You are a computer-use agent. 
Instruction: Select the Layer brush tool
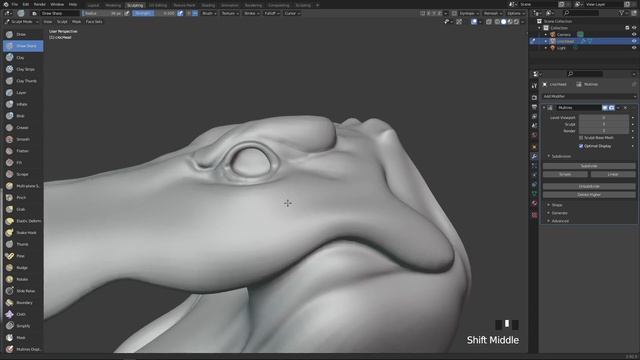click(x=23, y=93)
